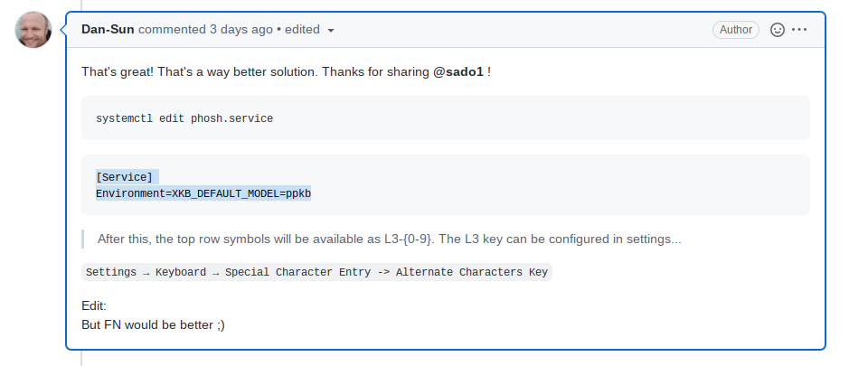868x366 pixels.
Task: Click the highlighted '[Service]' code line
Action: [x=125, y=177]
